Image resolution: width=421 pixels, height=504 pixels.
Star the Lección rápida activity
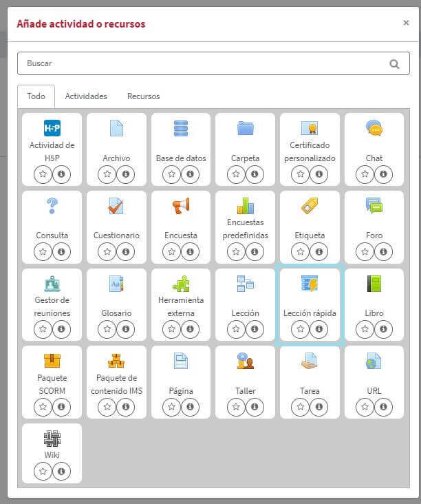click(300, 329)
